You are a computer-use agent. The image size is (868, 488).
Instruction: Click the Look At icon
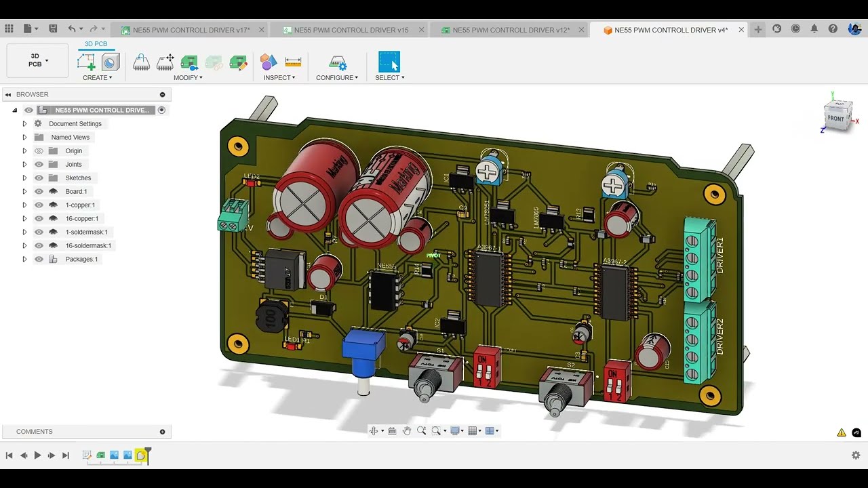392,430
